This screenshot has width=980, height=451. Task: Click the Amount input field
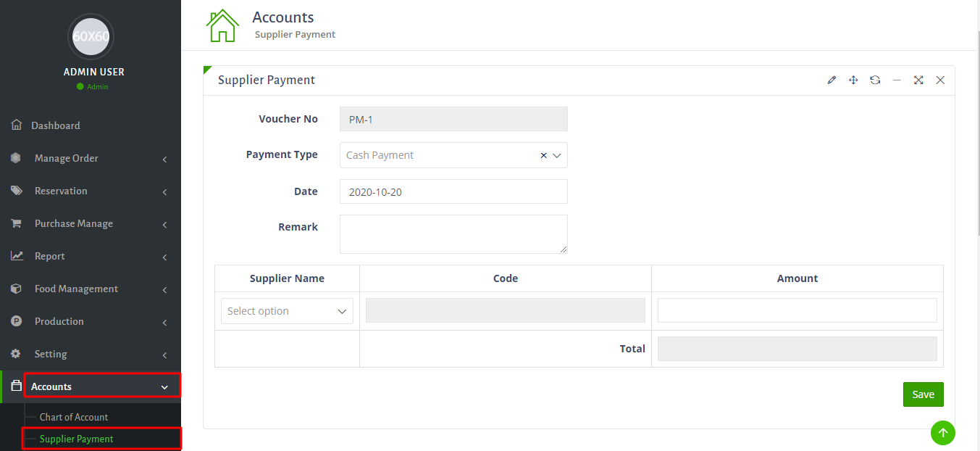(797, 310)
